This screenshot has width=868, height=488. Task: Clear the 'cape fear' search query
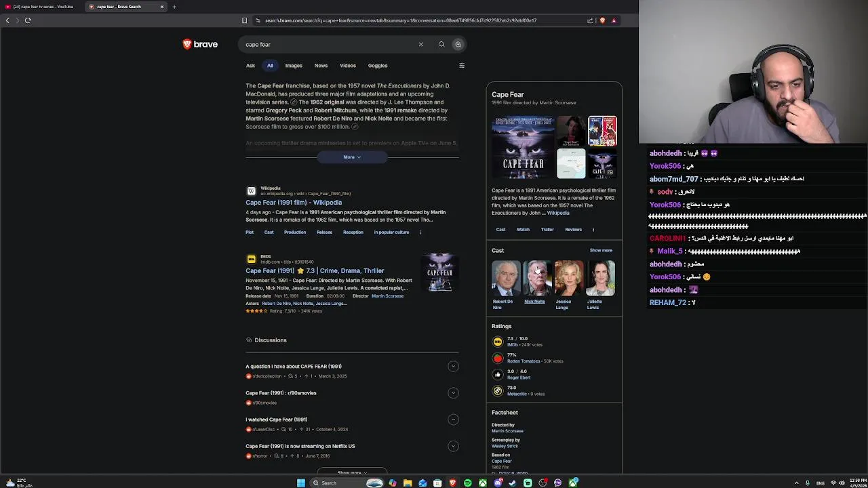[x=420, y=44]
